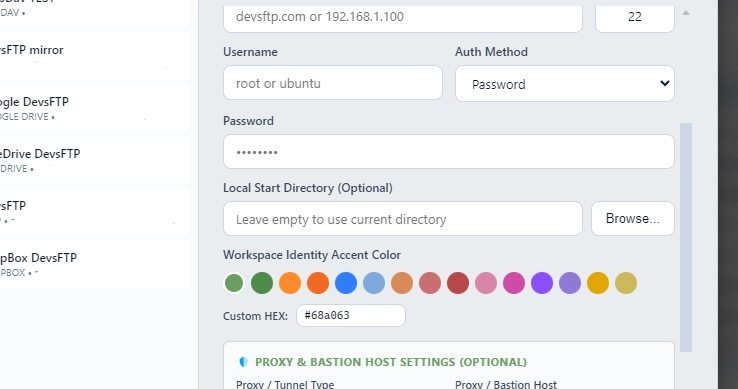Focus the Password input field
Viewport: 738px width, 389px height.
click(449, 152)
